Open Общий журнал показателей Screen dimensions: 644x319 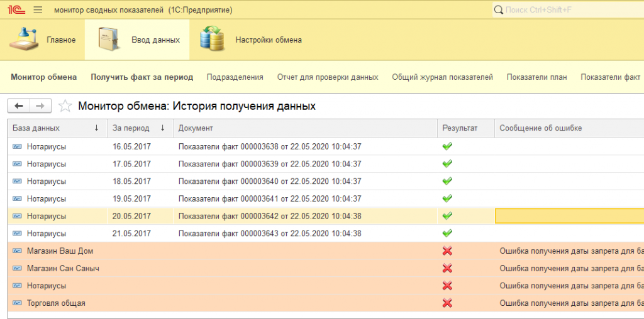tap(442, 77)
